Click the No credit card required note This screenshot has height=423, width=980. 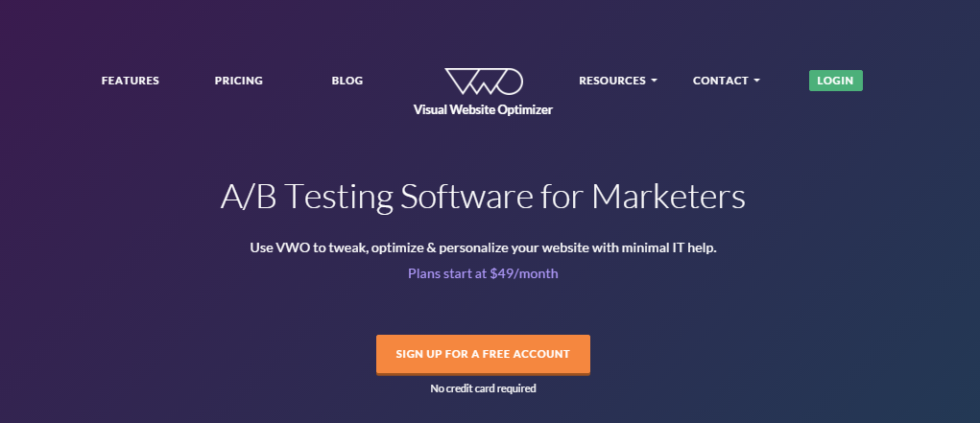[483, 388]
